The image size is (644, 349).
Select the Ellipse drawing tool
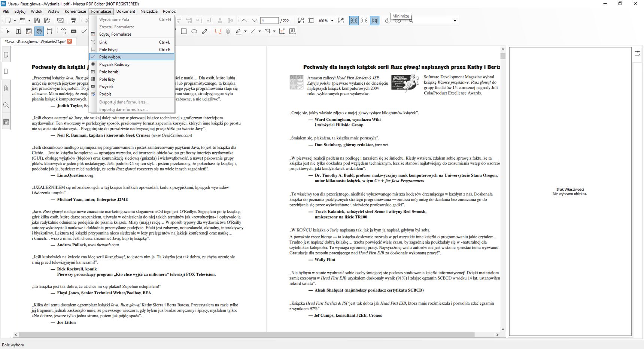[x=194, y=31]
